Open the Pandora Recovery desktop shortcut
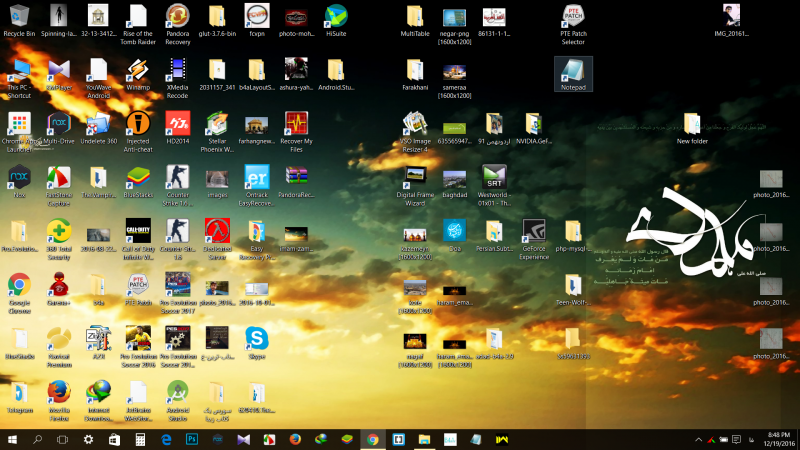800x450 pixels. pyautogui.click(x=177, y=16)
